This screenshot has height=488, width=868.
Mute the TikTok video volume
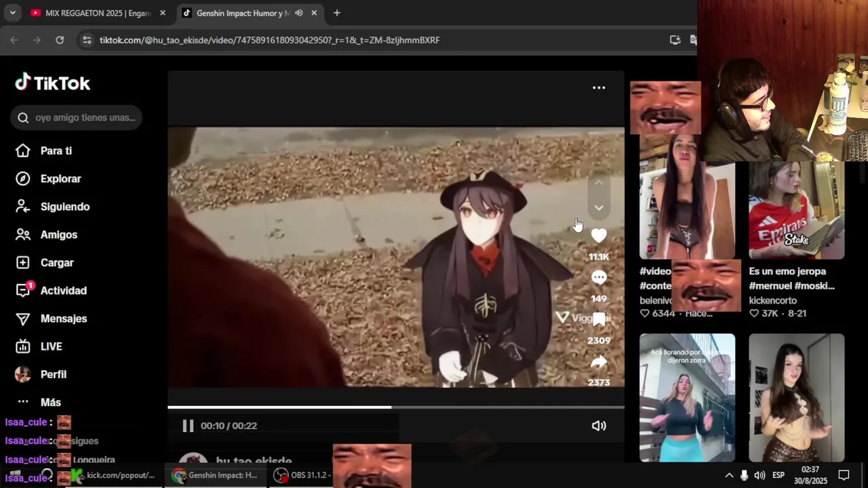tap(599, 426)
